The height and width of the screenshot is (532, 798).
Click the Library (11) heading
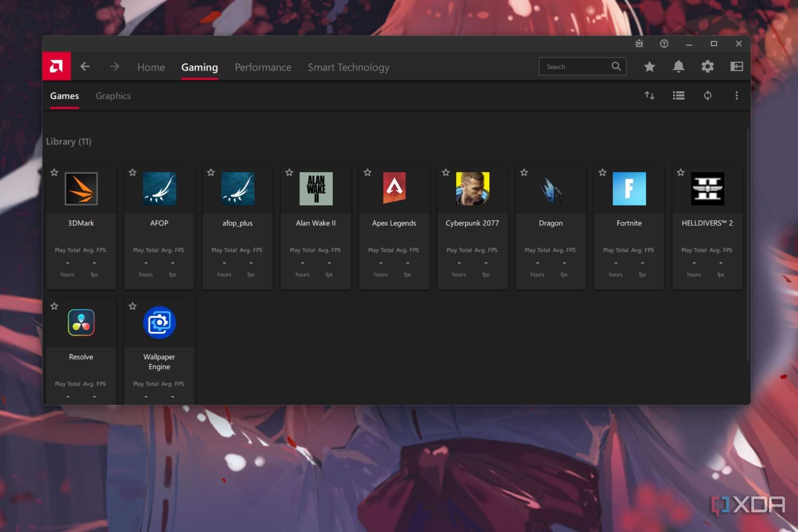(x=69, y=141)
